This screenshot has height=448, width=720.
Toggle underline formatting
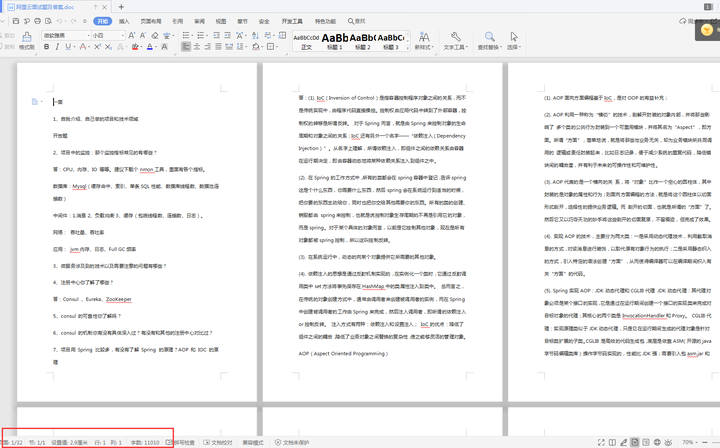68,47
